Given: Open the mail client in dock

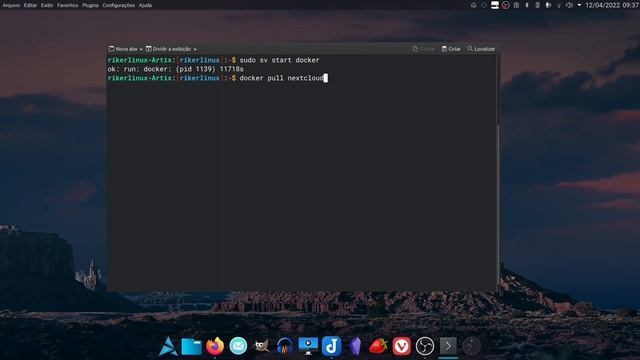Looking at the screenshot, I should 238,346.
